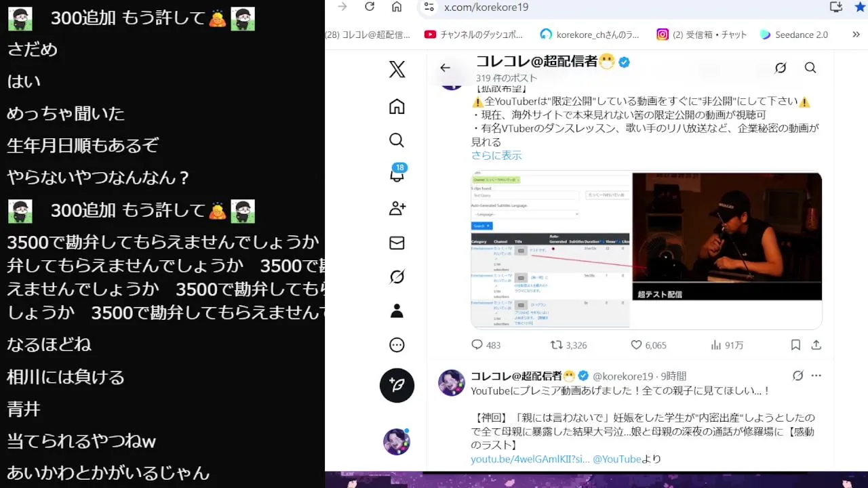This screenshot has height=488, width=868.
Task: Search within profile using the header magnifier
Action: (x=810, y=68)
